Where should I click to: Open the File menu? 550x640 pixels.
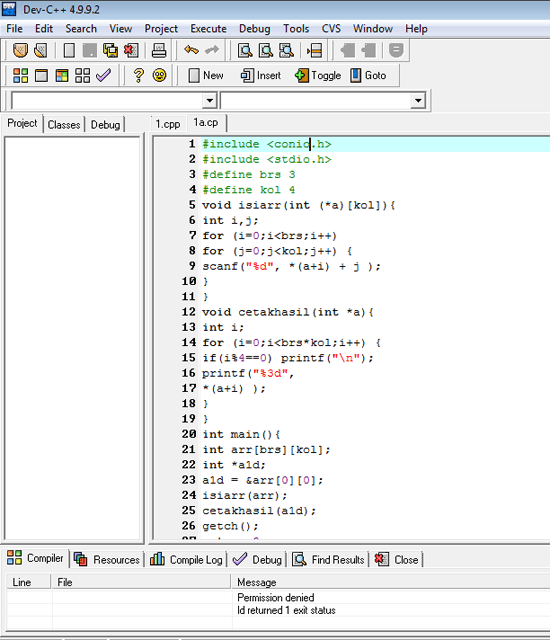pos(14,29)
